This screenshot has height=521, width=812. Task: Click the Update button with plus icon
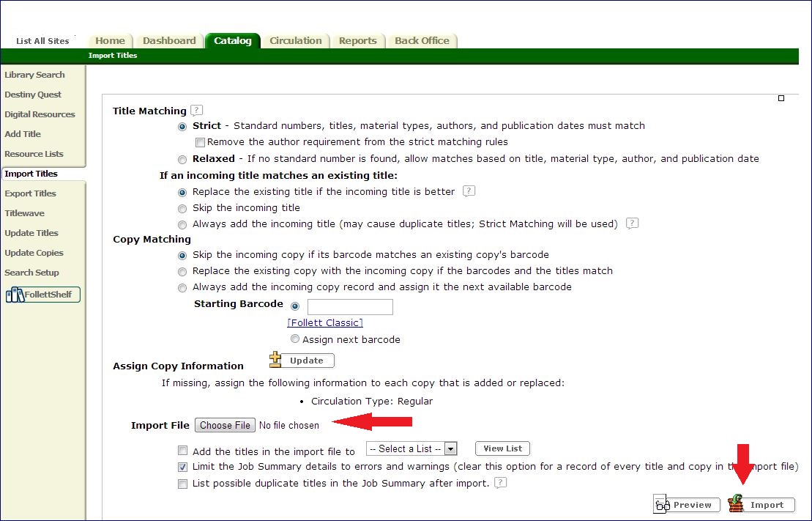[x=302, y=360]
